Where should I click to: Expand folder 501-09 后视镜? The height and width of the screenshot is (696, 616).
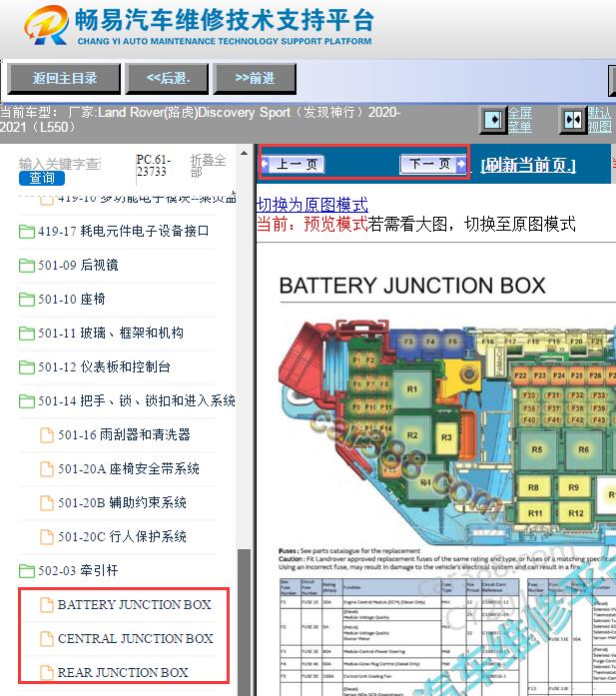click(78, 265)
